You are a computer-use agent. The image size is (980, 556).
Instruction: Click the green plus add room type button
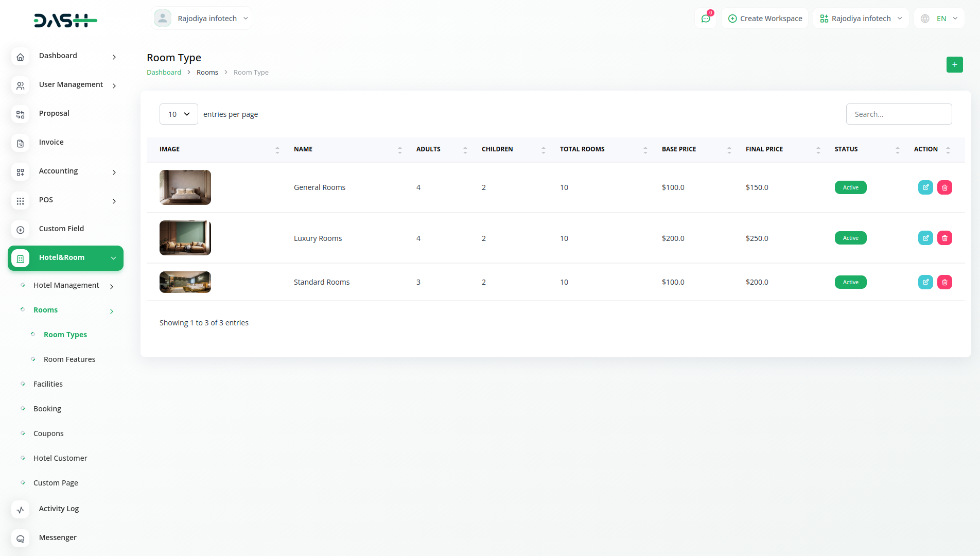pyautogui.click(x=954, y=64)
